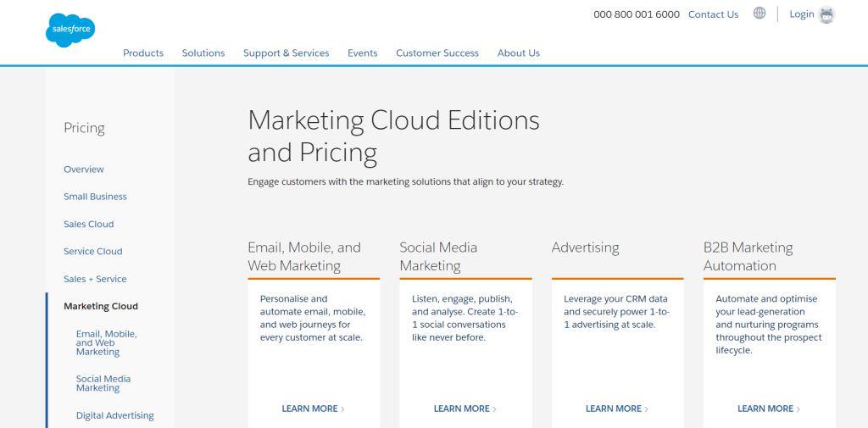Click the Login link
The image size is (868, 428).
tap(802, 14)
